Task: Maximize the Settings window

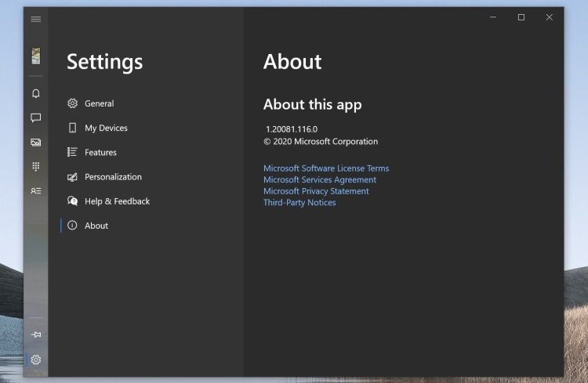Action: [x=521, y=17]
